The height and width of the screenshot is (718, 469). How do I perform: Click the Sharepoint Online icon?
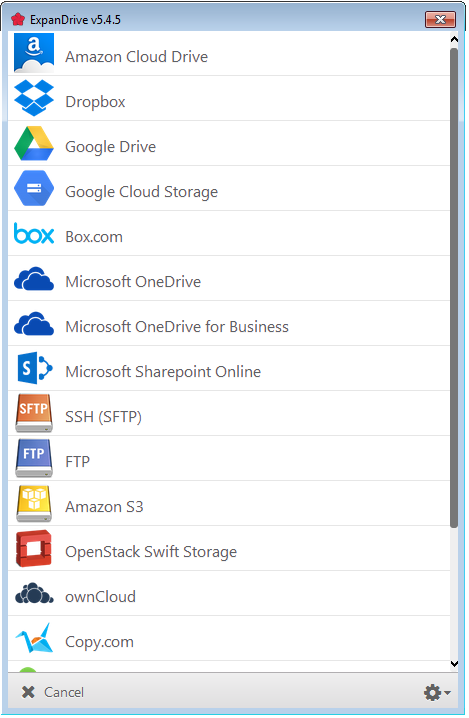click(x=35, y=369)
